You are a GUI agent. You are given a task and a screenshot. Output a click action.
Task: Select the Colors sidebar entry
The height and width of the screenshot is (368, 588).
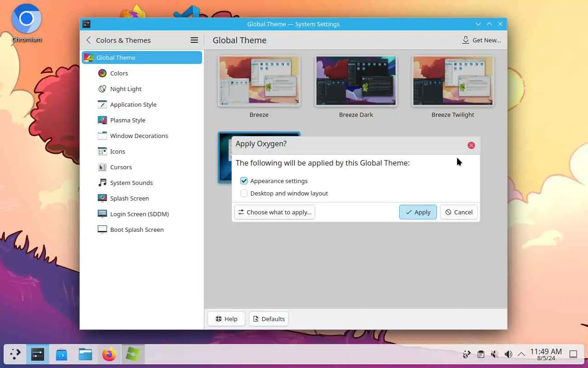(142, 73)
